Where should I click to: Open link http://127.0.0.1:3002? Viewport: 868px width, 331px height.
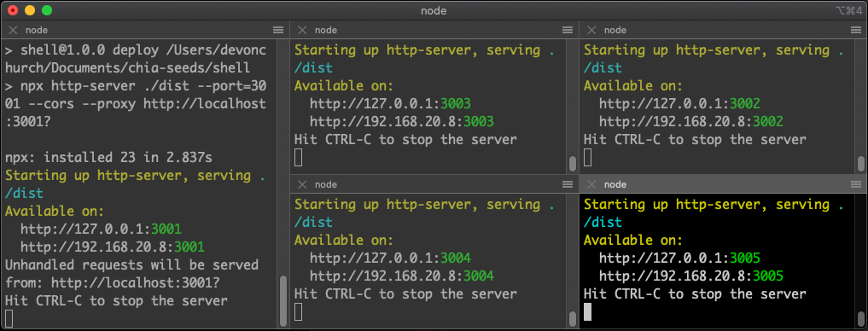point(679,103)
